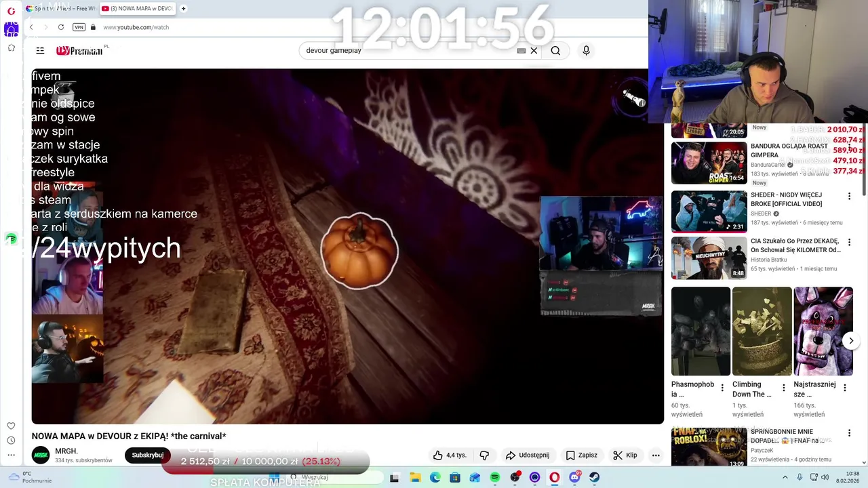Screen dimensions: 868x488
Task: Open Task View in the taskbar
Action: [394, 477]
